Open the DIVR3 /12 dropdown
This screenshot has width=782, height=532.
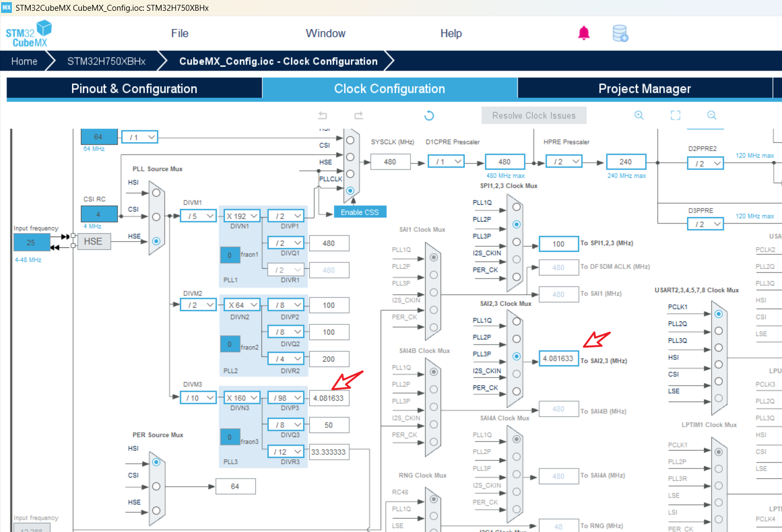286,452
